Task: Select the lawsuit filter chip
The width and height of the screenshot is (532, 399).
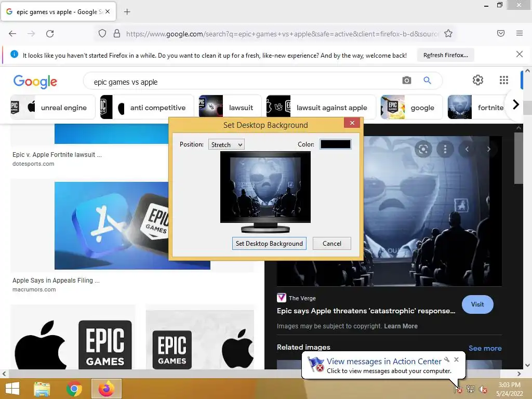Action: [230, 108]
